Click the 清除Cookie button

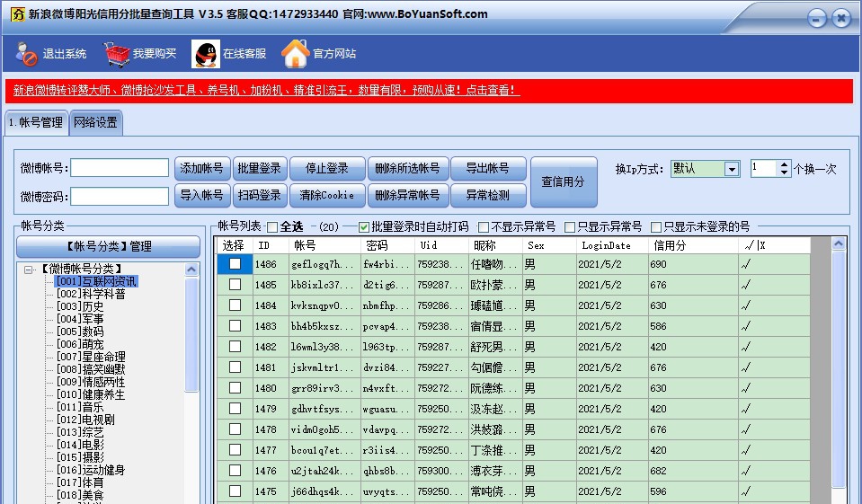[327, 195]
